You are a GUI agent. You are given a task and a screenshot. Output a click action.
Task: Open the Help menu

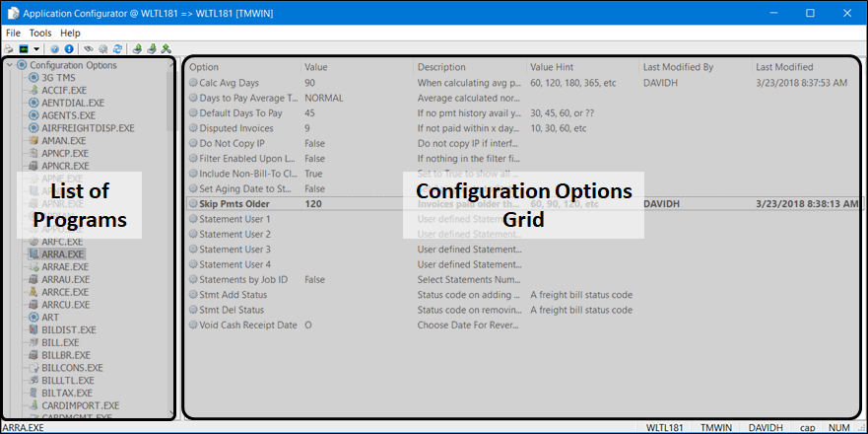70,33
